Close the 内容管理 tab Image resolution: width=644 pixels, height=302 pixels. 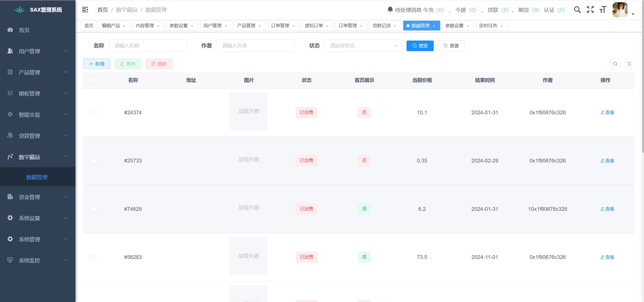click(158, 26)
